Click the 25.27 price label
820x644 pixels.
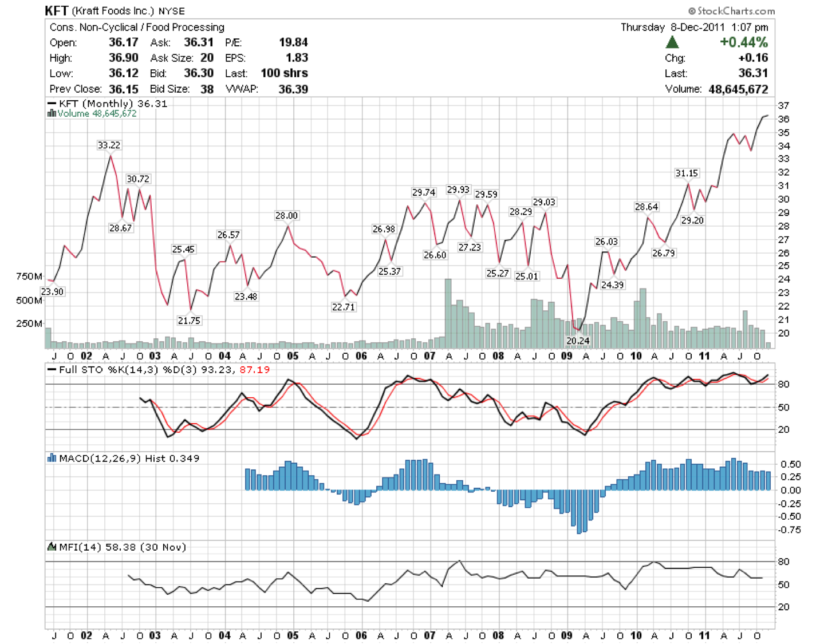(x=498, y=273)
